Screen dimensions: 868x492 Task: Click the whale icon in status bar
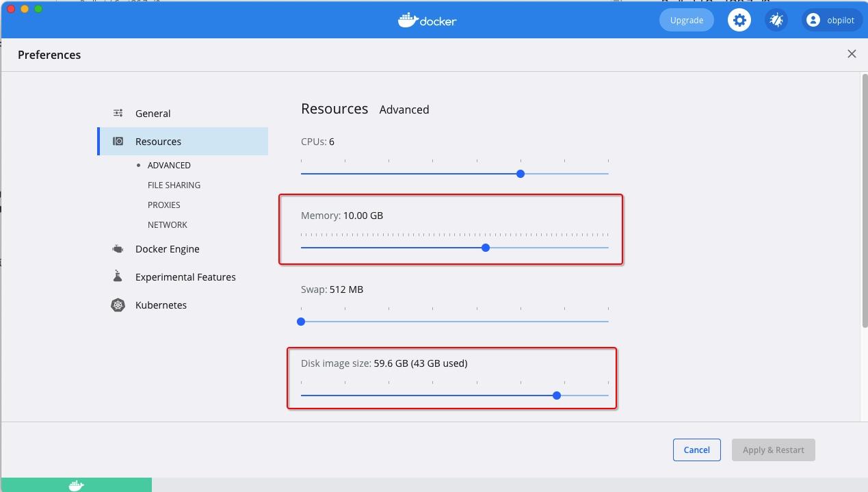77,485
